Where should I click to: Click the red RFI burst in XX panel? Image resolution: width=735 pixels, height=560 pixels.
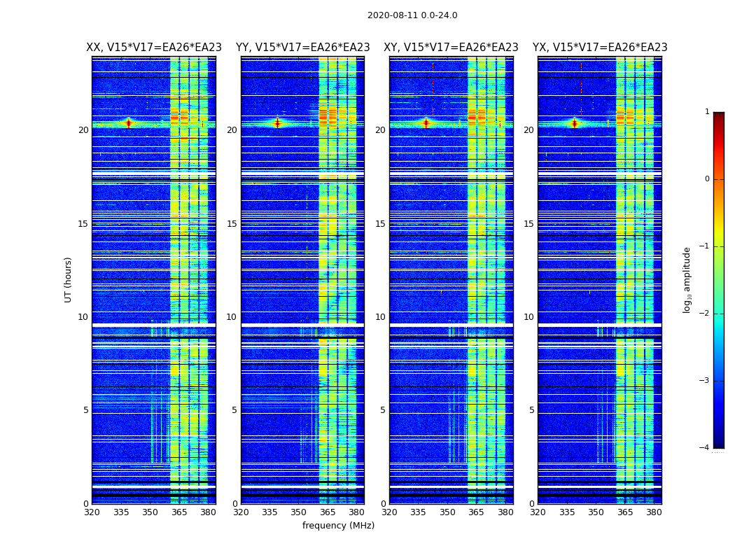click(x=129, y=123)
